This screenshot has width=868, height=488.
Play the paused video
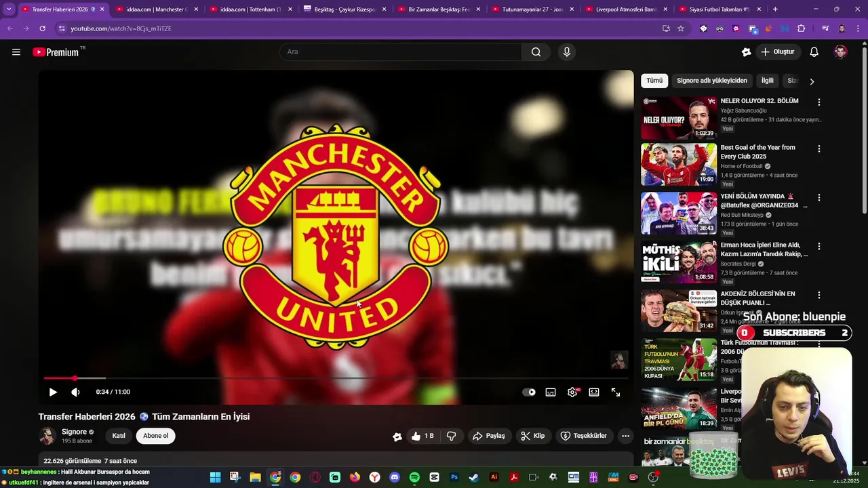[53, 392]
